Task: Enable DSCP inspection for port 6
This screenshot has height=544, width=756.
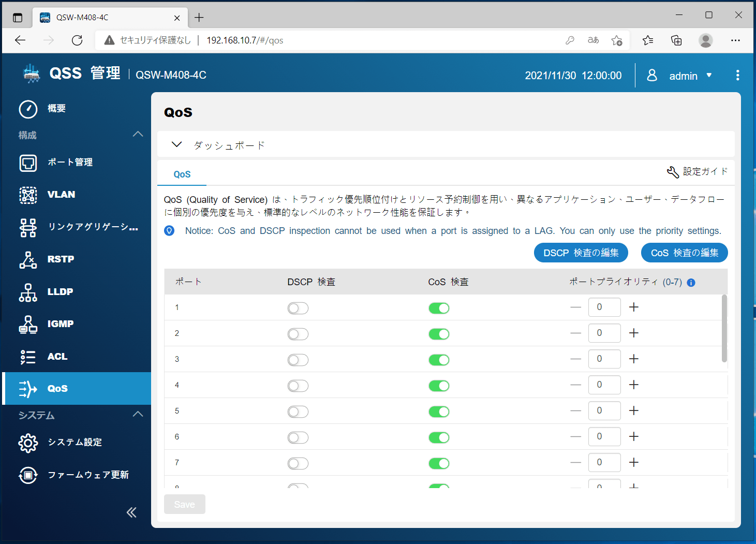Action: 298,438
